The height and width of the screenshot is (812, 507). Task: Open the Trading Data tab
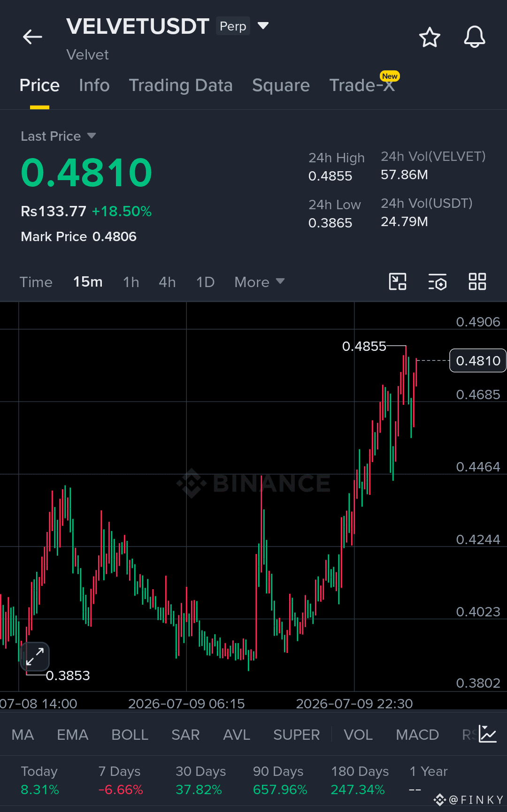click(x=181, y=85)
